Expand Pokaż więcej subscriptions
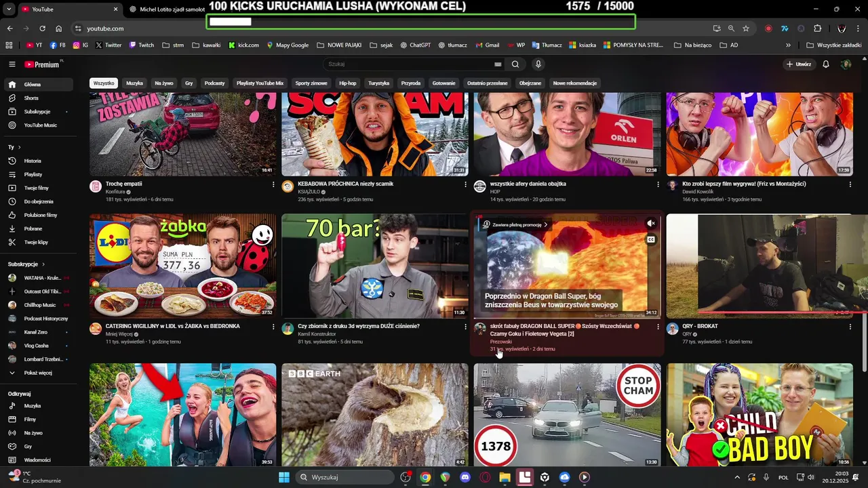 coord(38,373)
